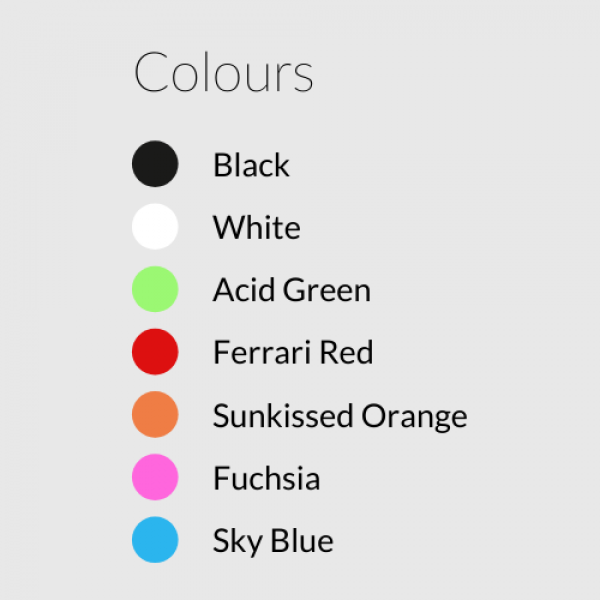Click the Black text label
The height and width of the screenshot is (600, 600).
(x=251, y=165)
